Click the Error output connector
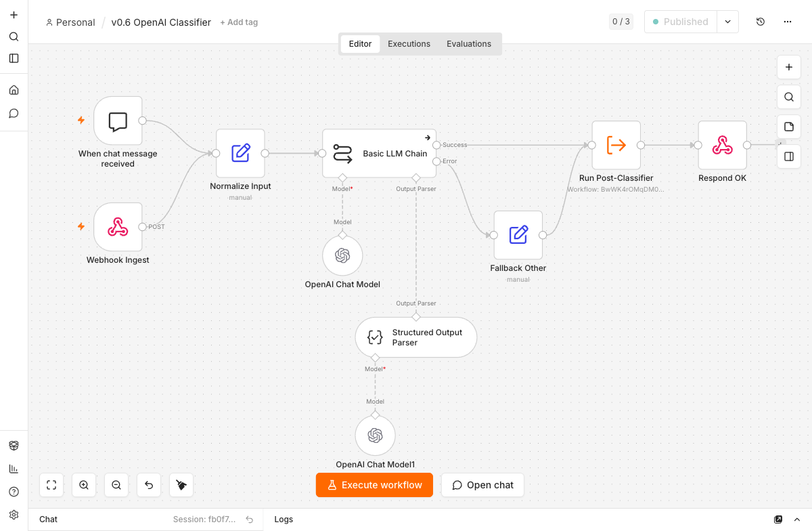Image resolution: width=812 pixels, height=531 pixels. [x=437, y=161]
